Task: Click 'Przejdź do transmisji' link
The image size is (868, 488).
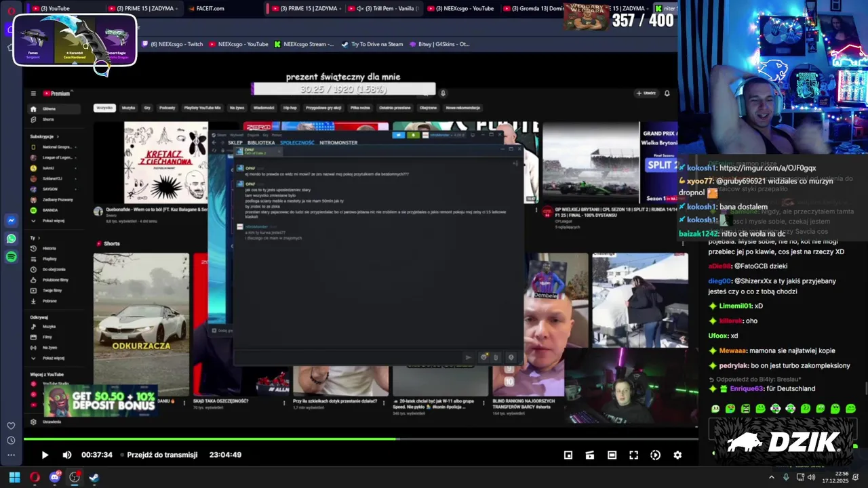Action: 162,455
